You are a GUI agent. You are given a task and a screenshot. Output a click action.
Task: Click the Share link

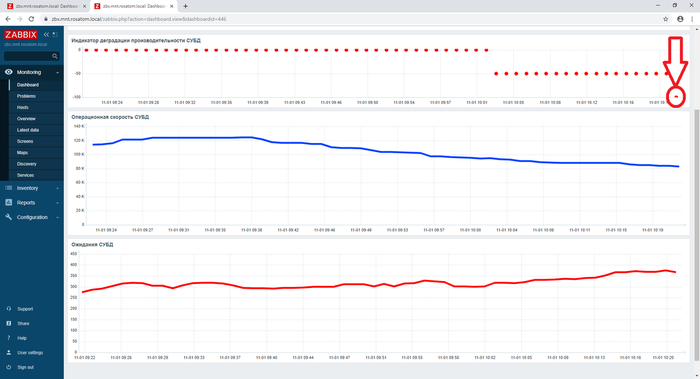click(x=23, y=324)
